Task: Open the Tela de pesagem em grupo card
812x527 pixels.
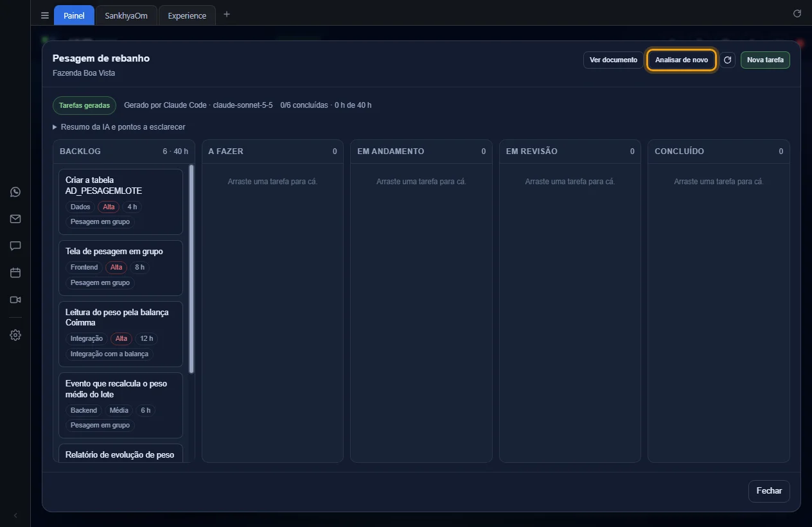Action: click(x=121, y=268)
